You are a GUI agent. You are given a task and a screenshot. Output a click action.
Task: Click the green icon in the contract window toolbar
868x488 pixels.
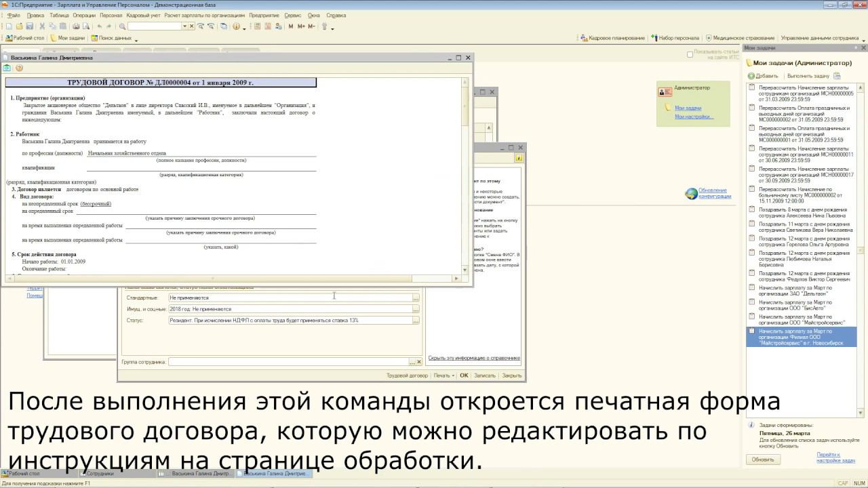pyautogui.click(x=7, y=68)
